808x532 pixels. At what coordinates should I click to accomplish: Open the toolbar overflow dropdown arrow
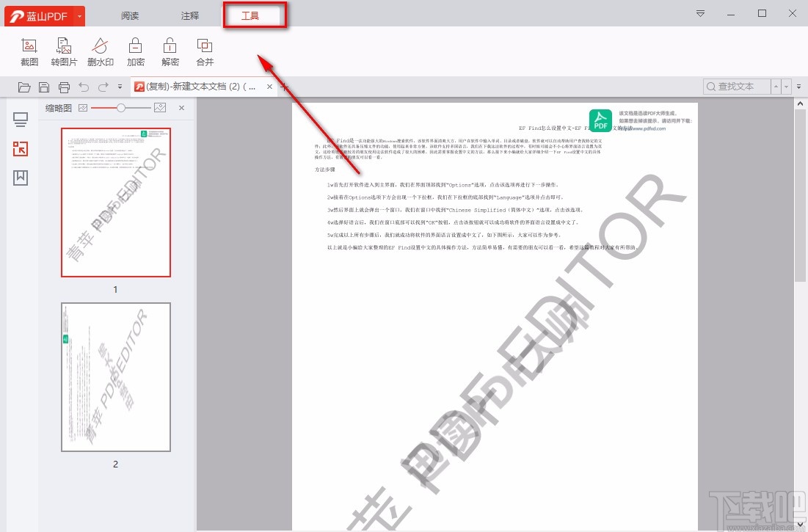pyautogui.click(x=120, y=87)
